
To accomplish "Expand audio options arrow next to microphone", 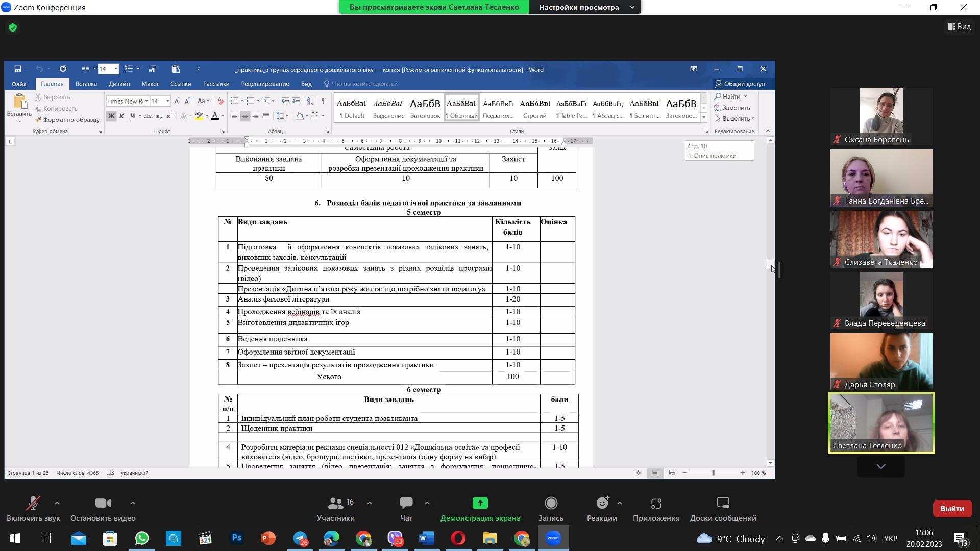I will (x=57, y=503).
